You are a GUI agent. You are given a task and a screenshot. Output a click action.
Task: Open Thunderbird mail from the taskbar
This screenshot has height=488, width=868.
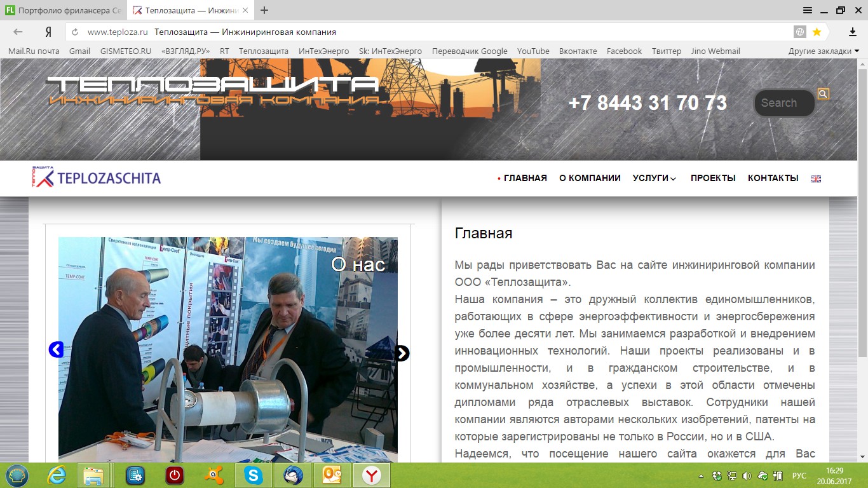[x=293, y=475]
